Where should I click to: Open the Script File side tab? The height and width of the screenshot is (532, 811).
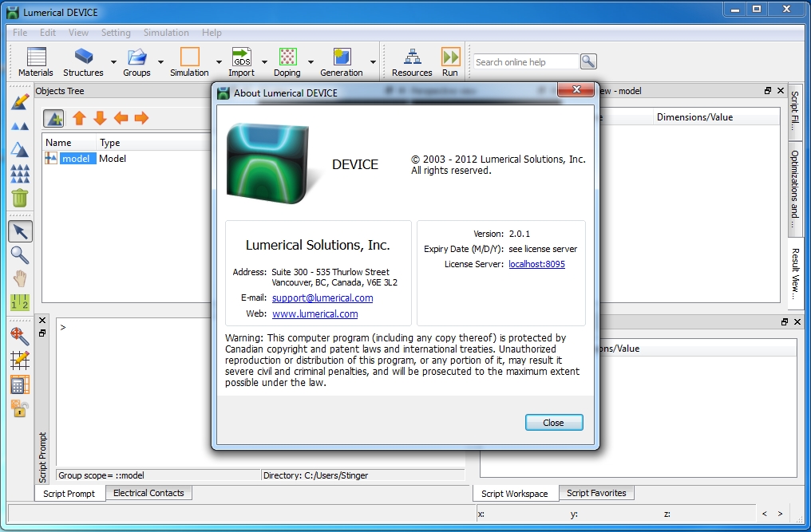(x=795, y=111)
